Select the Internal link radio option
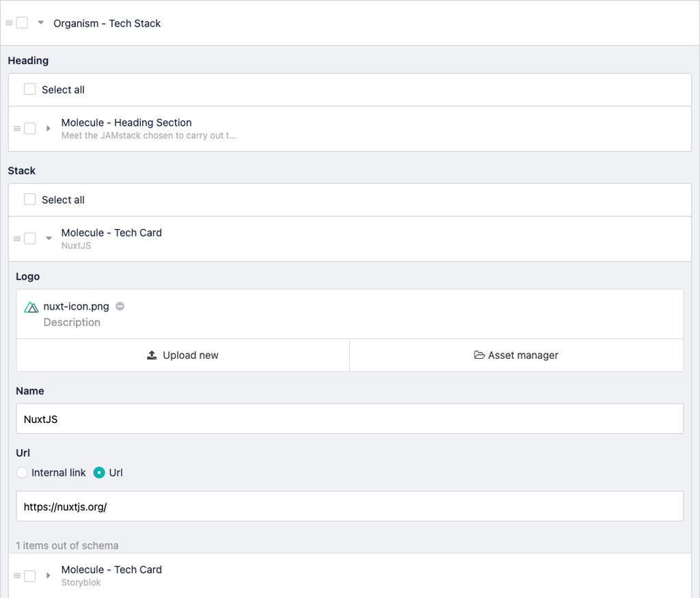700x598 pixels. pyautogui.click(x=22, y=472)
